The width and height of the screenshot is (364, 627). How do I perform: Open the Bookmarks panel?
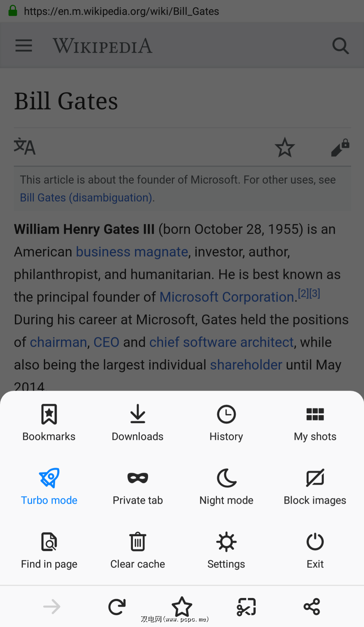[49, 422]
